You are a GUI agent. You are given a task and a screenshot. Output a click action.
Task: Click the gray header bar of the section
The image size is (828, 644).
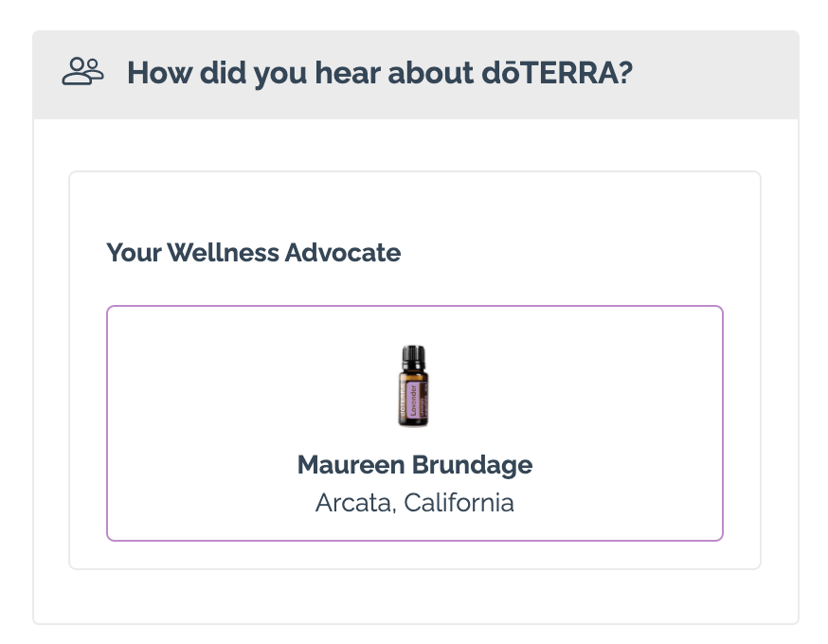pyautogui.click(x=416, y=75)
